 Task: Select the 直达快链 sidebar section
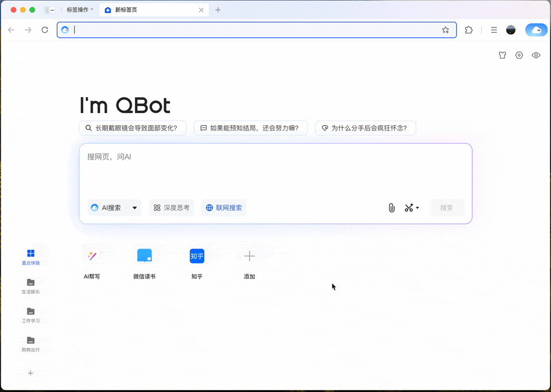point(30,257)
